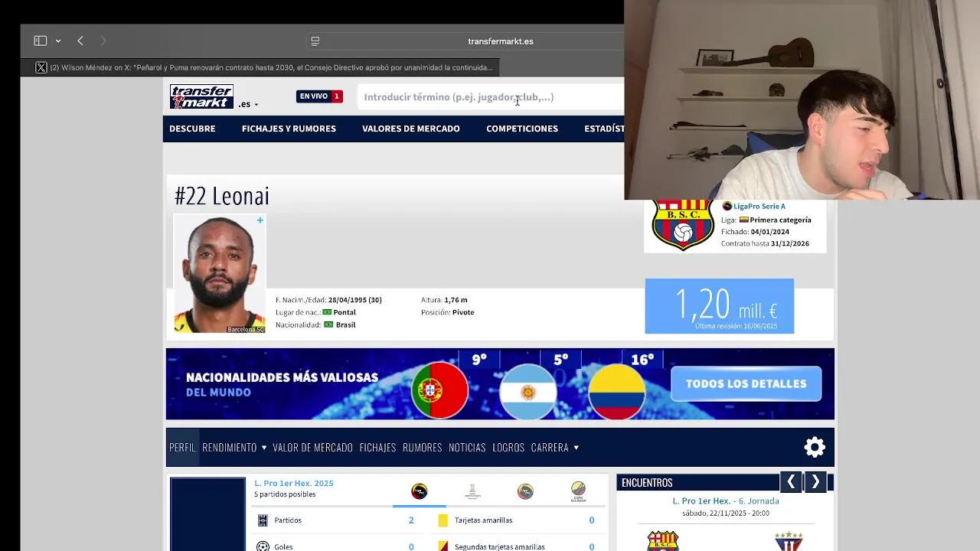Screen dimensions: 980x551
Task: Click the LigaPro Serie A league icon
Action: tap(727, 206)
